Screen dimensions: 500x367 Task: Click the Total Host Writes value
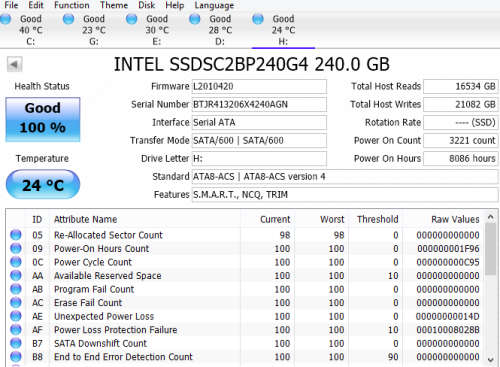461,104
